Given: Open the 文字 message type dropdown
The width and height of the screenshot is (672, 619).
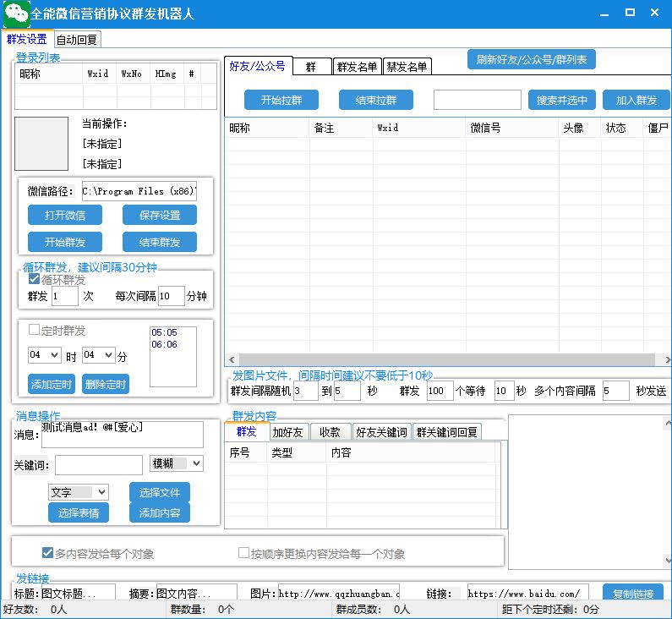Looking at the screenshot, I should [x=78, y=492].
